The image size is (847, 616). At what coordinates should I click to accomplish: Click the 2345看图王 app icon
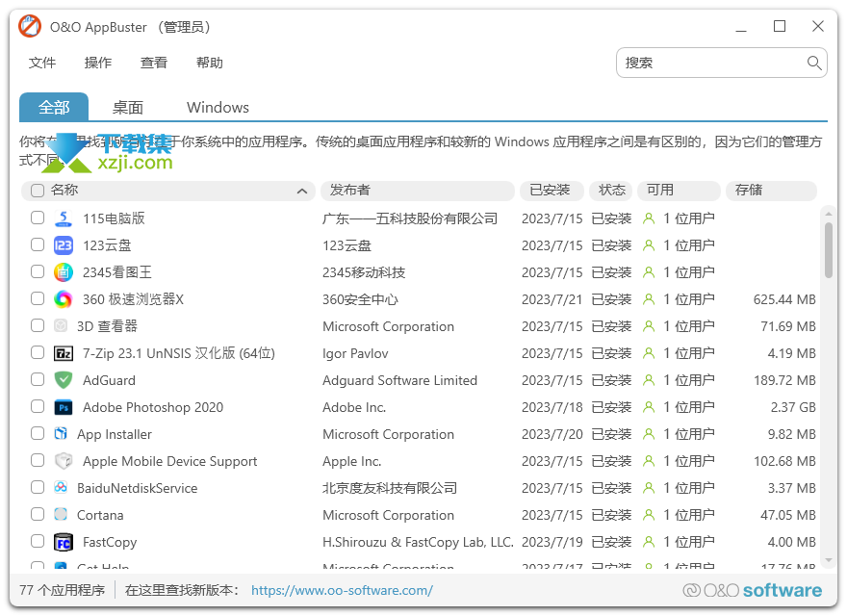[64, 272]
